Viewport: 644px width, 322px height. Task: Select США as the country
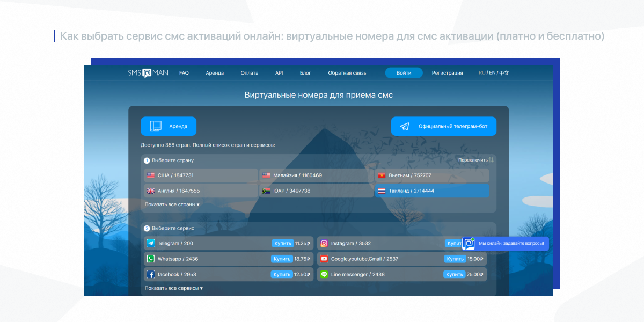pos(201,175)
